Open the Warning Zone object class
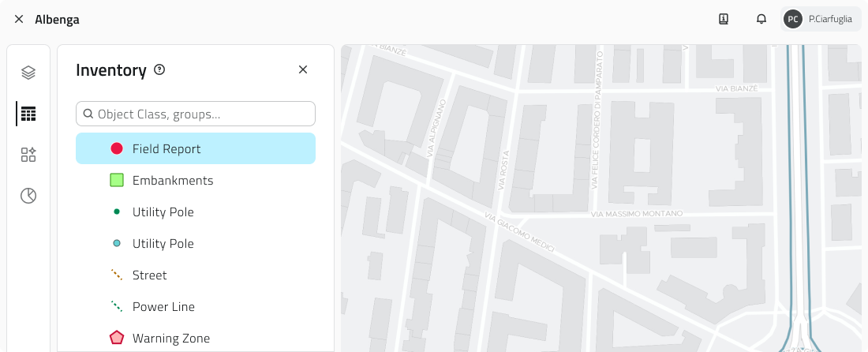This screenshot has height=352, width=868. pyautogui.click(x=170, y=338)
